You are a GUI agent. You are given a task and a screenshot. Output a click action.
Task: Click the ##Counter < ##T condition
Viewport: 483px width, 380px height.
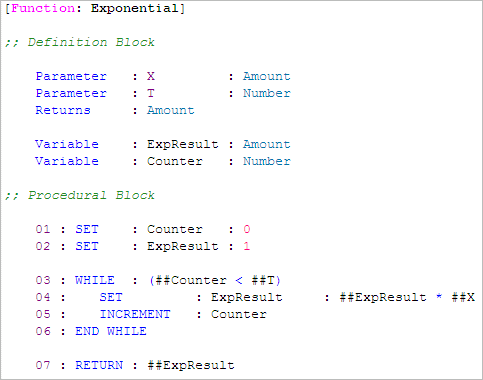click(x=215, y=280)
